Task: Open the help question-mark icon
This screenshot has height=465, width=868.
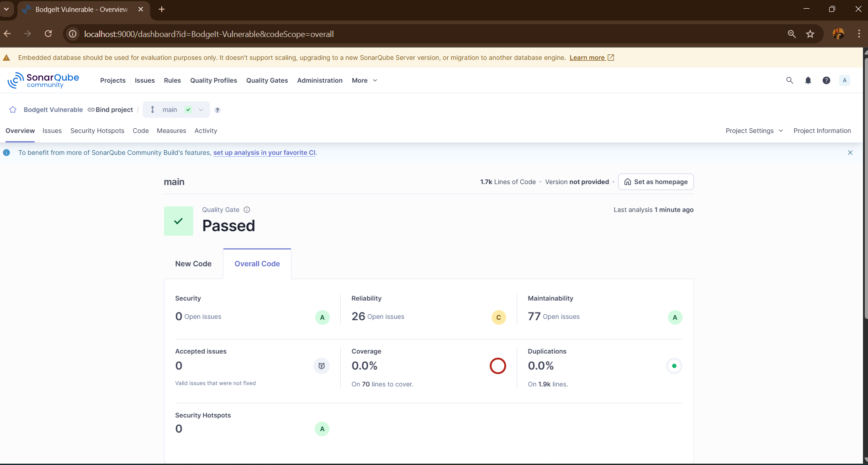Action: click(826, 80)
